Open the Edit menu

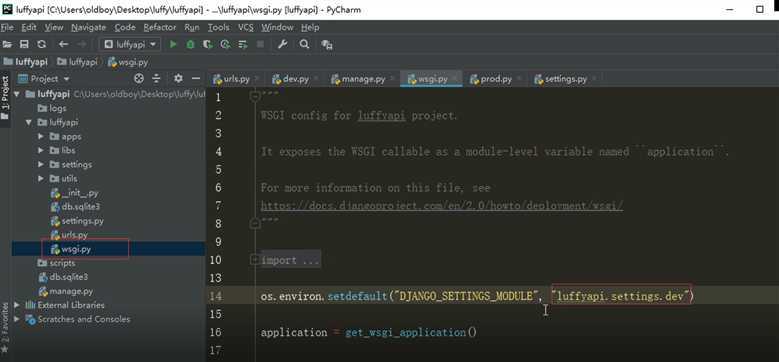pos(29,27)
